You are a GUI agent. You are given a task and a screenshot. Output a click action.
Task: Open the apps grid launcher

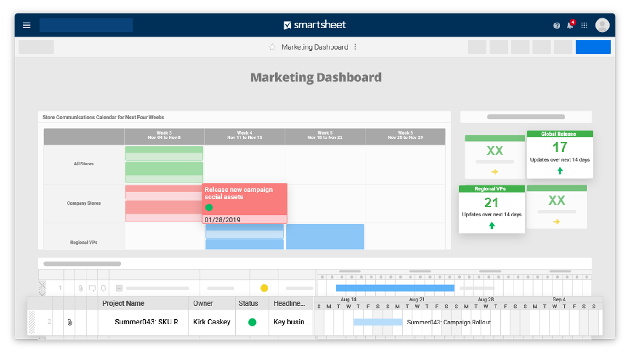coord(584,26)
